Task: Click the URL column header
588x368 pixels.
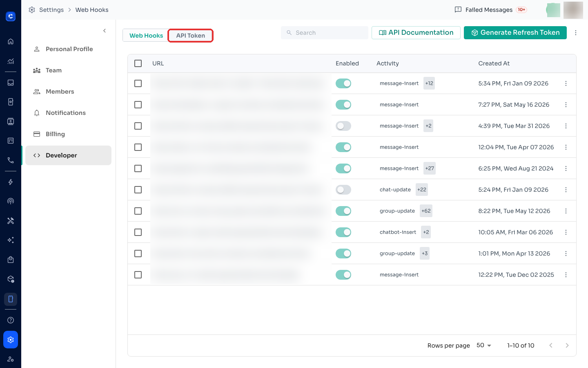Action: (x=158, y=63)
